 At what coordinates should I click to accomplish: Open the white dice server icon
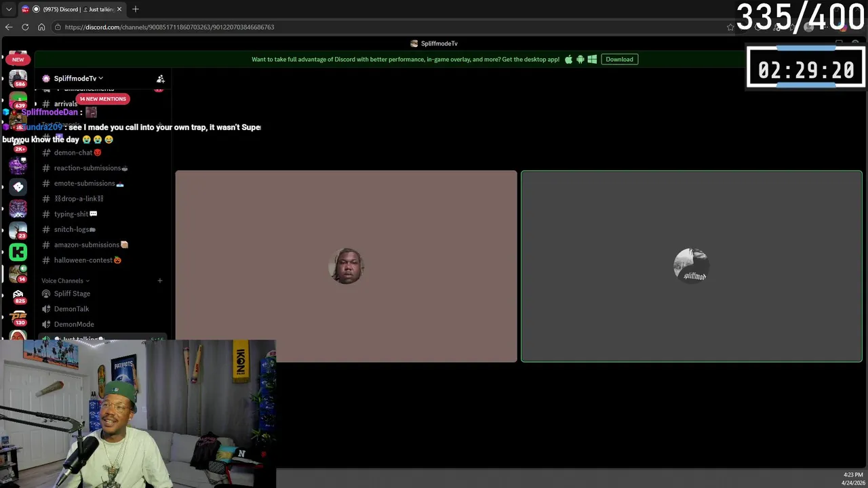[18, 186]
